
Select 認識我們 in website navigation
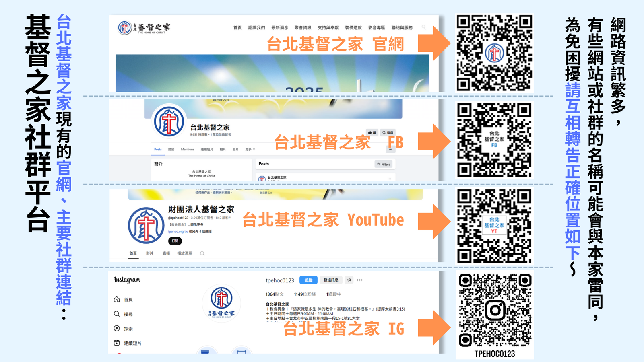(x=256, y=28)
